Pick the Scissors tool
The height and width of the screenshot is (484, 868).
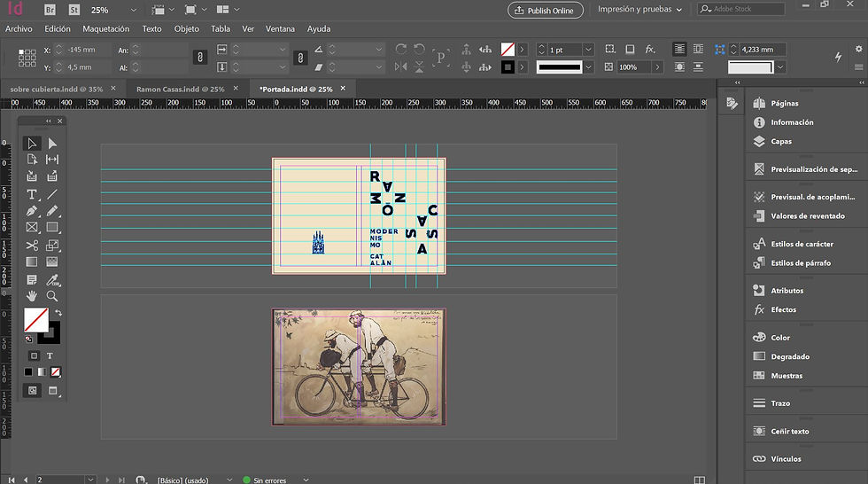coord(32,246)
